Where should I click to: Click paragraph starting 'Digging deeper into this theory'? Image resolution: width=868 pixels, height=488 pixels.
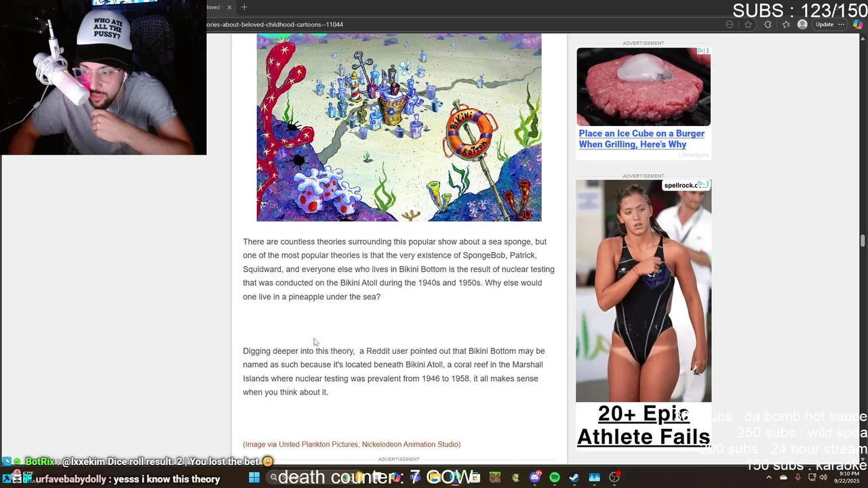coord(394,371)
